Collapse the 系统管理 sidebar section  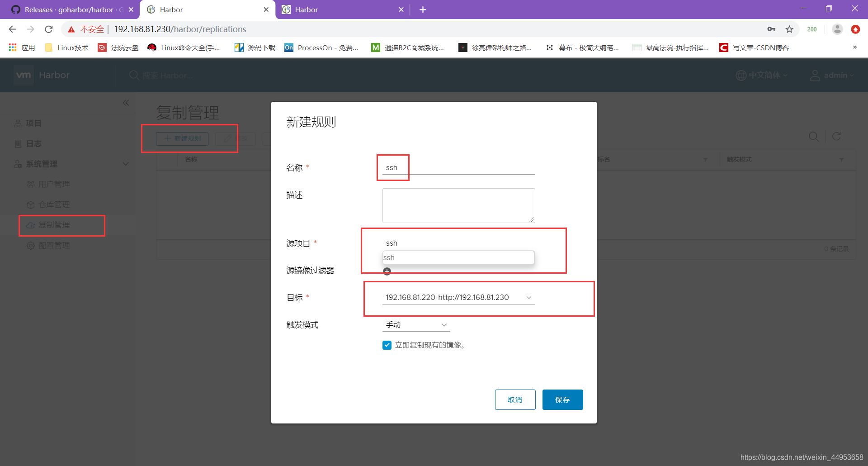pos(126,164)
